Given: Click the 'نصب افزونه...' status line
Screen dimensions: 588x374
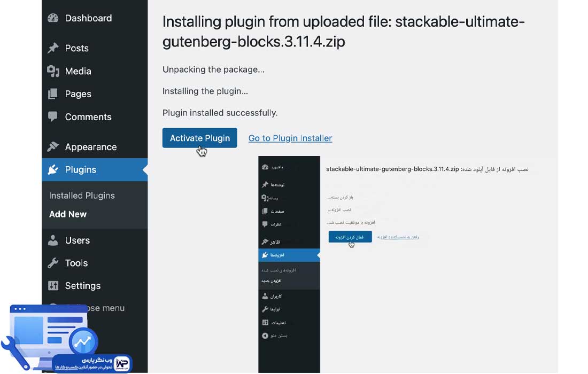Looking at the screenshot, I should [339, 210].
